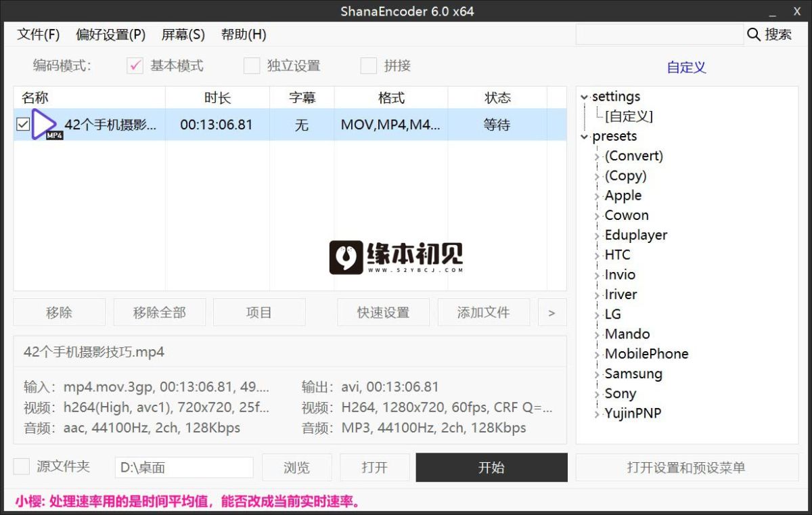Click the 输入: mp4.mov.3gp info line
The image size is (812, 515).
tap(146, 387)
